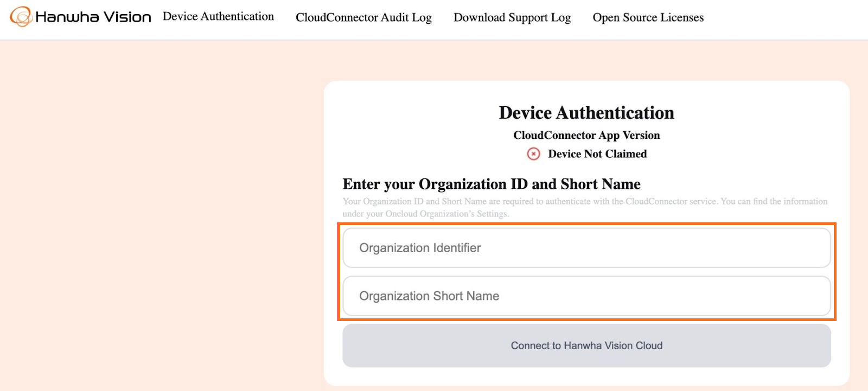The image size is (868, 391).
Task: Select Download Support Log
Action: (512, 17)
